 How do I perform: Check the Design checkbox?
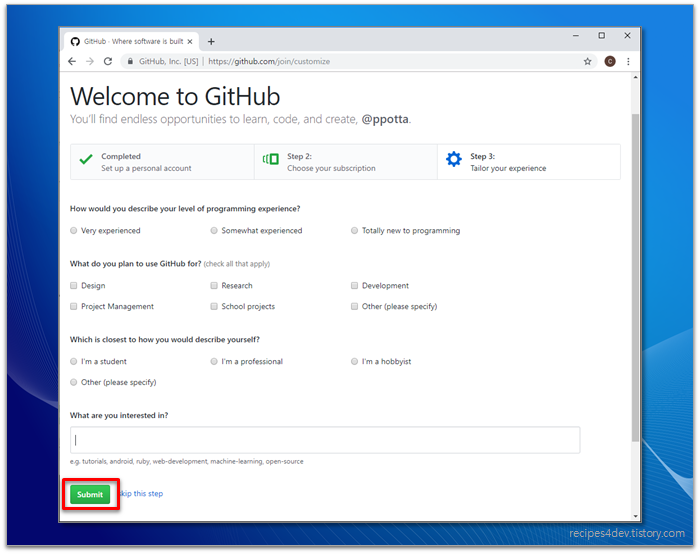74,285
